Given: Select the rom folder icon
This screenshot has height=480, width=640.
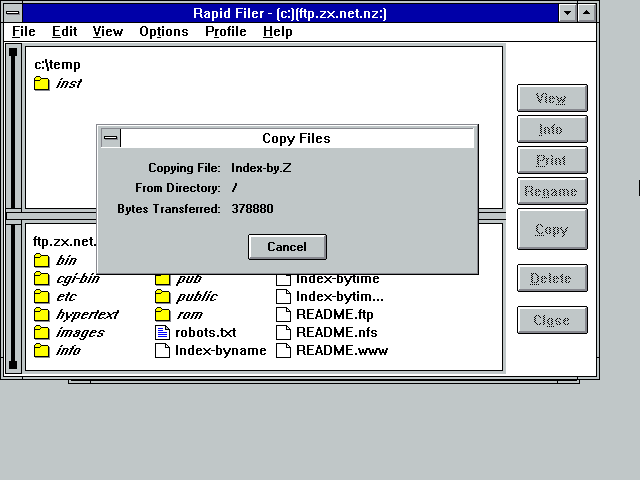Looking at the screenshot, I should (x=162, y=314).
